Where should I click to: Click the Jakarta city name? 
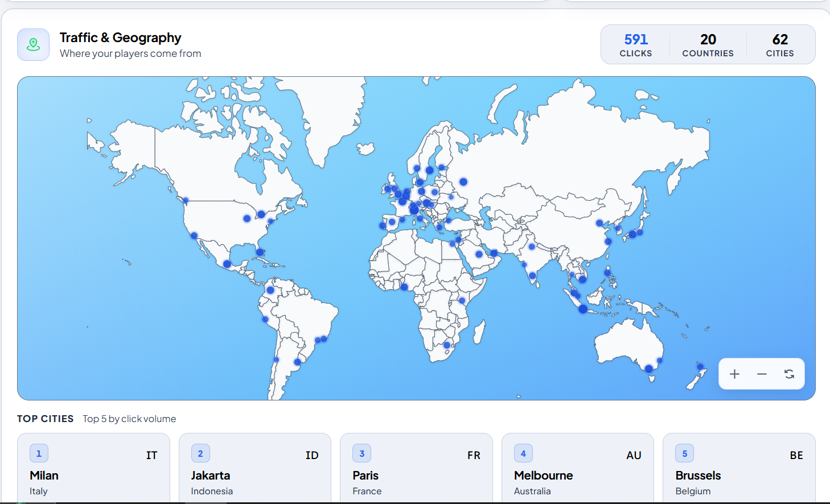[x=211, y=476]
